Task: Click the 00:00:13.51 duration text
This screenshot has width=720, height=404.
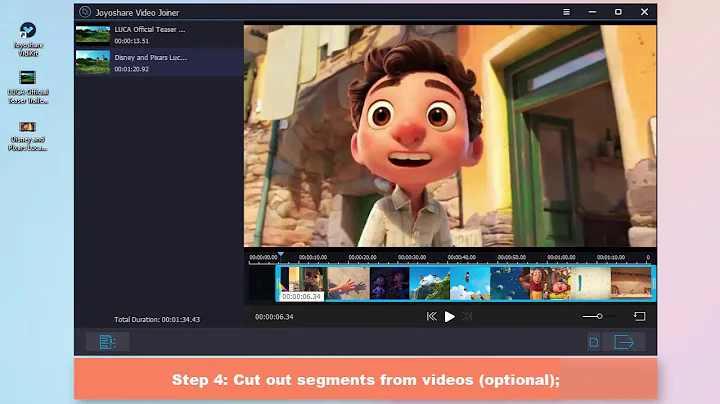Action: click(132, 41)
